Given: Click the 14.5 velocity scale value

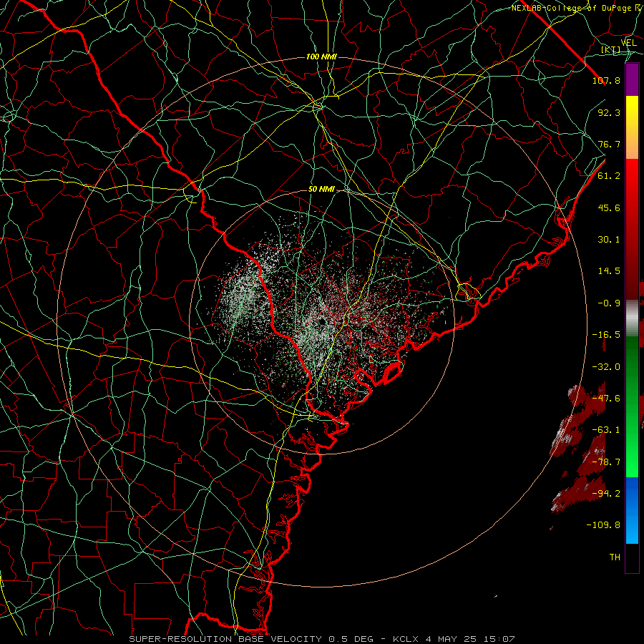Looking at the screenshot, I should 609,271.
